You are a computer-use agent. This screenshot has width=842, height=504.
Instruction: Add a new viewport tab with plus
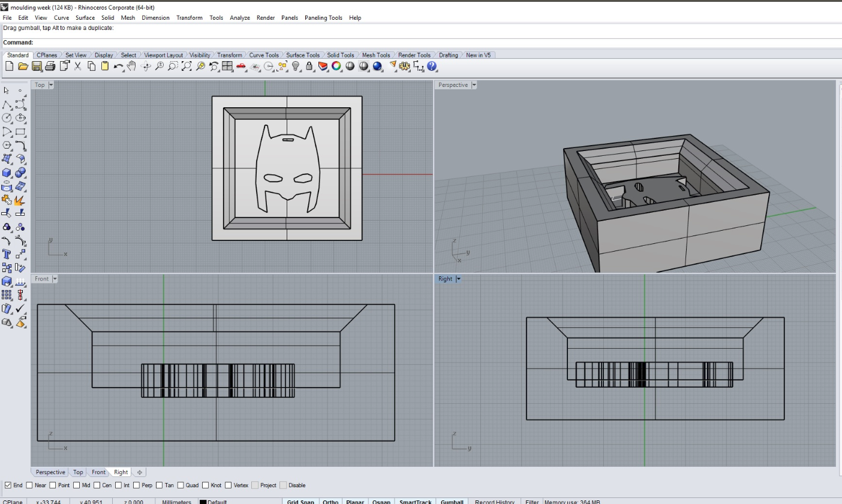coord(139,472)
